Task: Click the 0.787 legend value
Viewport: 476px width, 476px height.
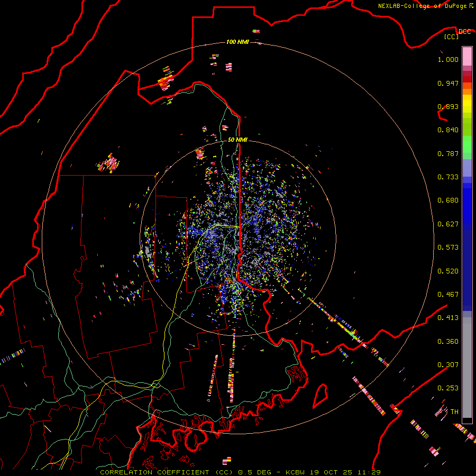Action: pyautogui.click(x=448, y=153)
